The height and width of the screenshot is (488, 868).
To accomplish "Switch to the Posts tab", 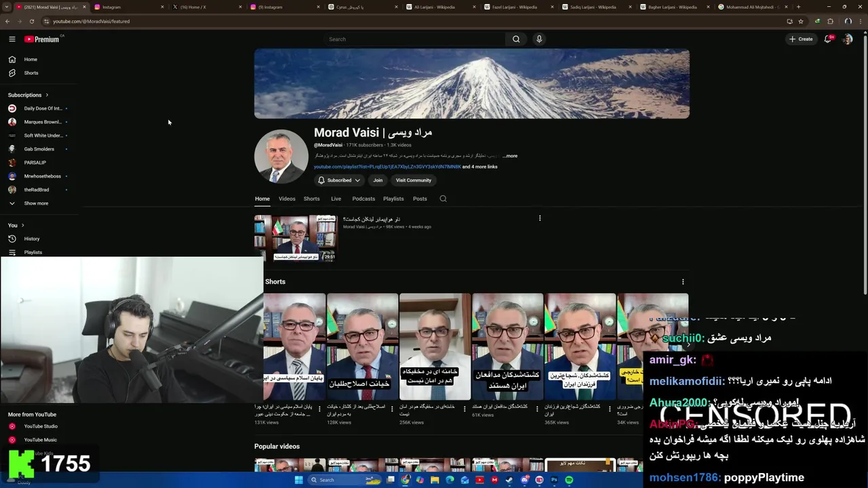I will point(420,199).
